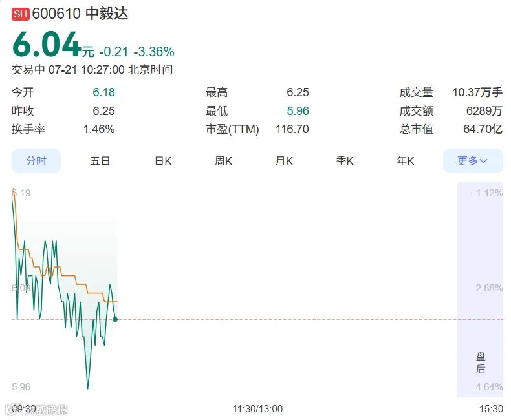Select the 季K tab

(x=345, y=161)
